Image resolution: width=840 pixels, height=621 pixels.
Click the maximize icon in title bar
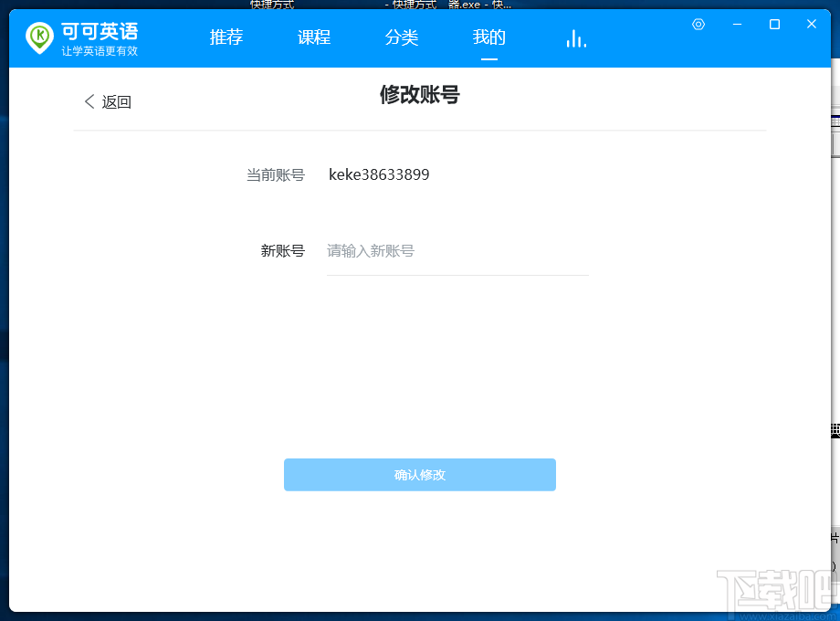pos(774,24)
